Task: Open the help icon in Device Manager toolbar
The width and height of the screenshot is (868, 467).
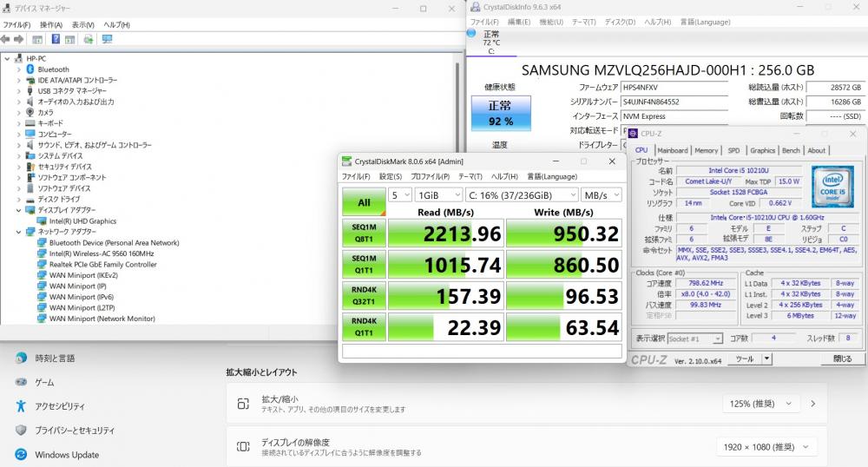Action: 56,39
